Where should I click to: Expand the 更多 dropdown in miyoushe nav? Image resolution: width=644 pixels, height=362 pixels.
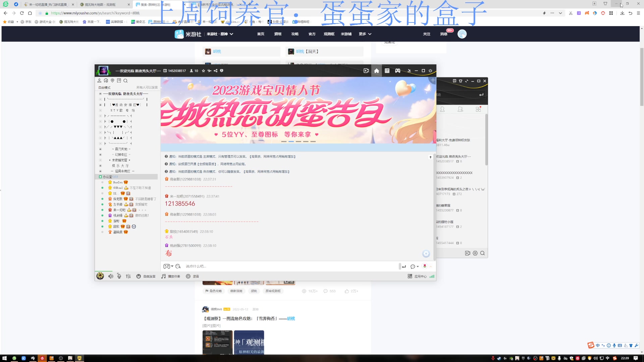(365, 34)
